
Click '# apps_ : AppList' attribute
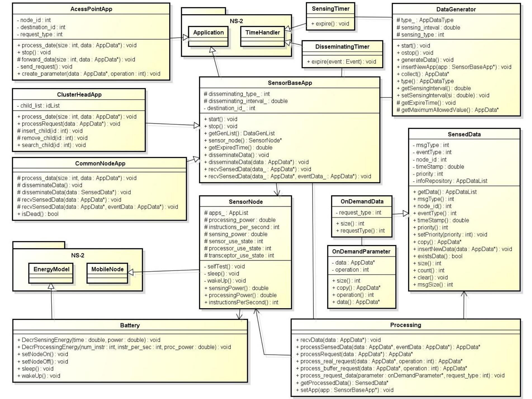pos(226,213)
